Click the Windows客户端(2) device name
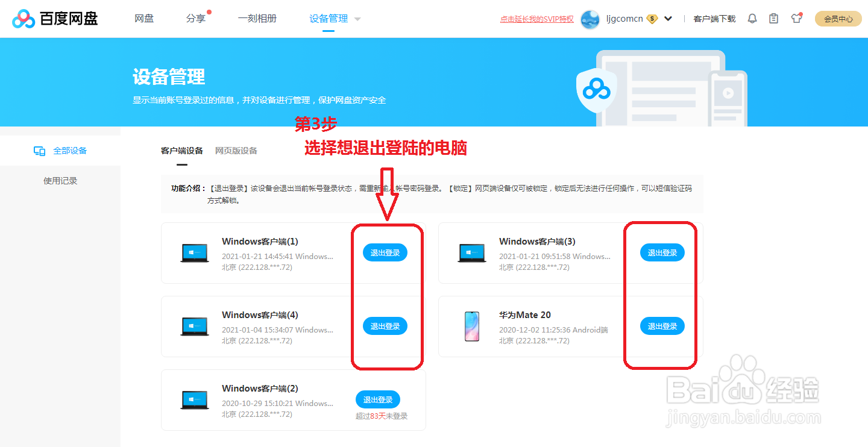Image resolution: width=868 pixels, height=447 pixels. [260, 389]
